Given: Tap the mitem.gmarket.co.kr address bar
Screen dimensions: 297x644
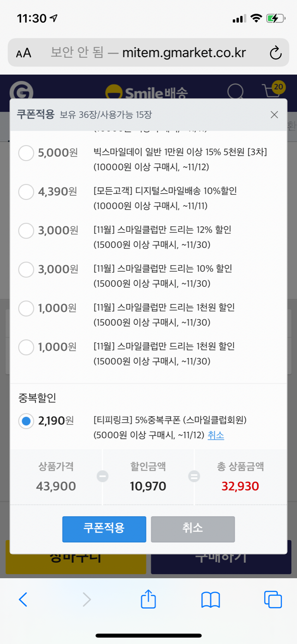Looking at the screenshot, I should 148,53.
